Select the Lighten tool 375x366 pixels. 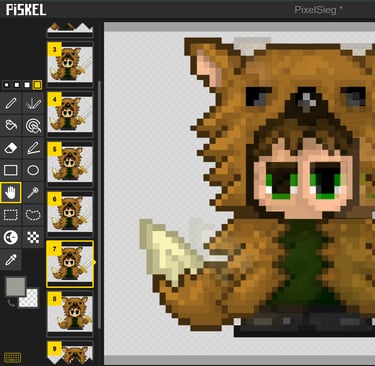click(11, 237)
